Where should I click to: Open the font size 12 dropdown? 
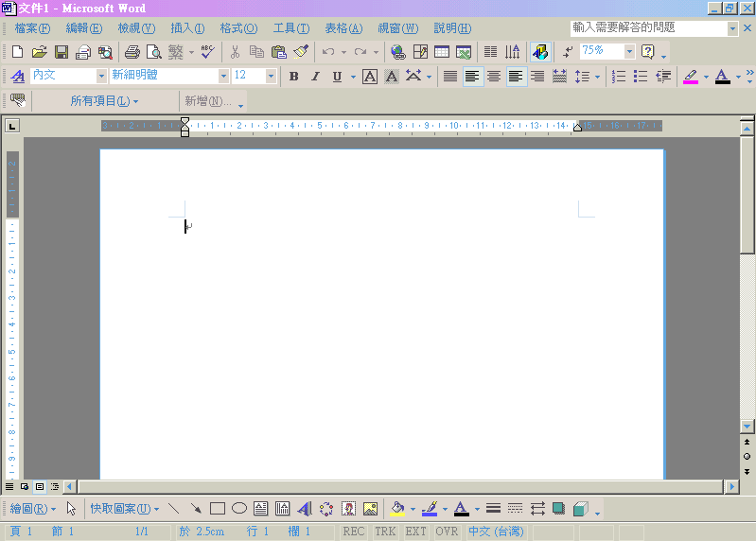(x=272, y=77)
